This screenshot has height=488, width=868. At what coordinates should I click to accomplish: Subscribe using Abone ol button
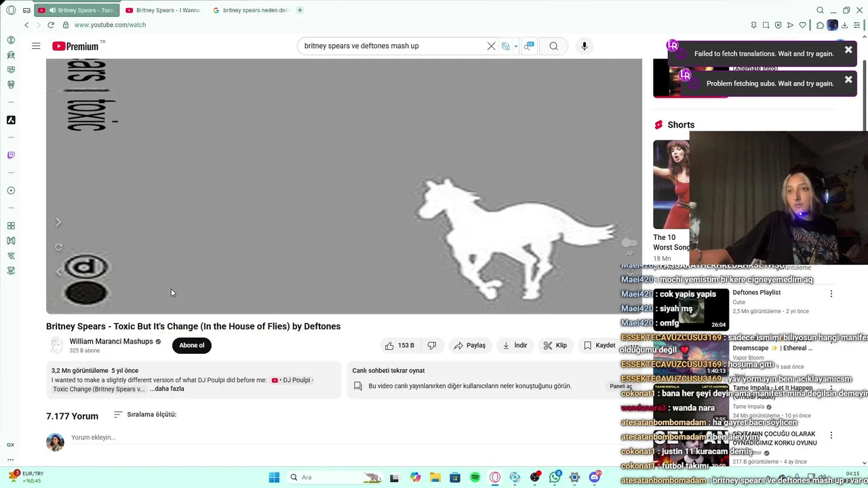coord(192,346)
